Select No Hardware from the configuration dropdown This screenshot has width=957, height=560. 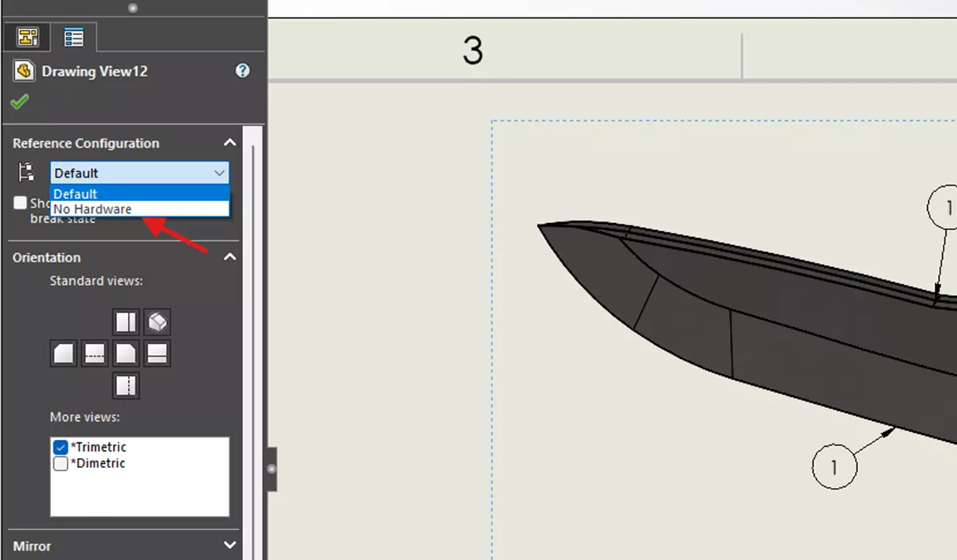93,209
